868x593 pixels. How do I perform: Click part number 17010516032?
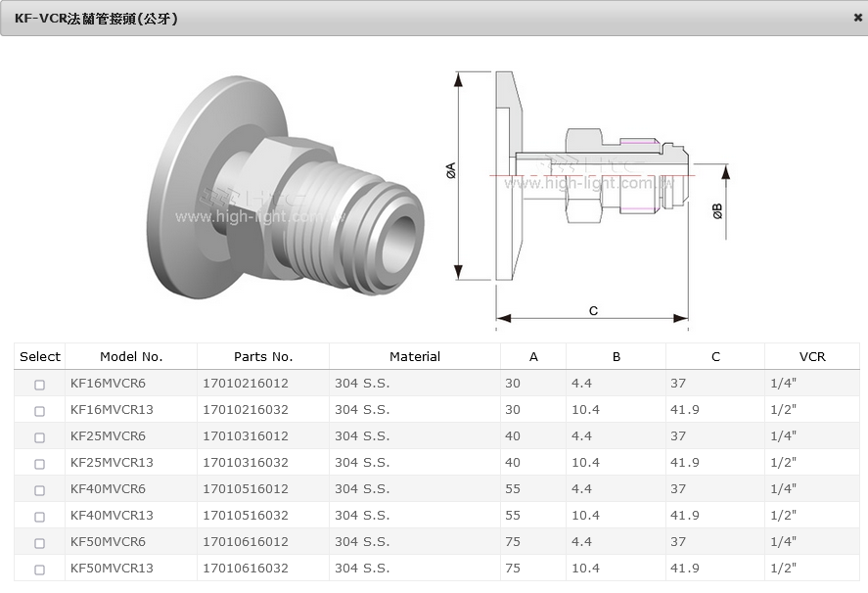246,516
